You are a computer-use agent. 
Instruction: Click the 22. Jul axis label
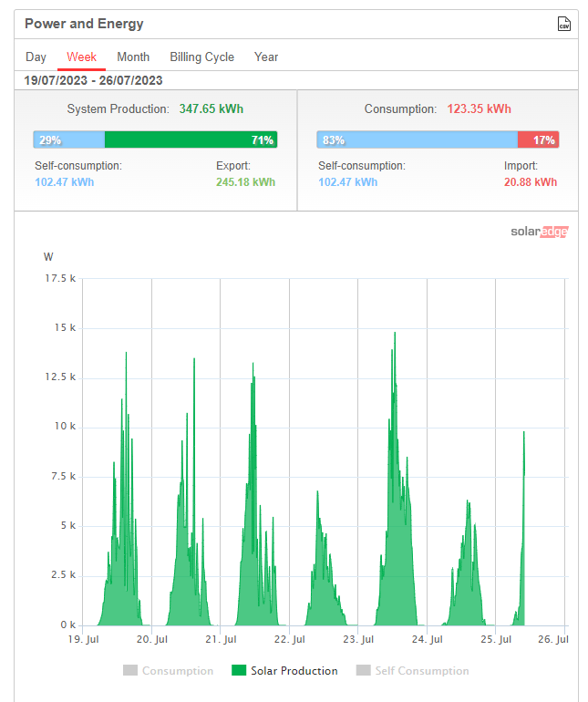[289, 639]
